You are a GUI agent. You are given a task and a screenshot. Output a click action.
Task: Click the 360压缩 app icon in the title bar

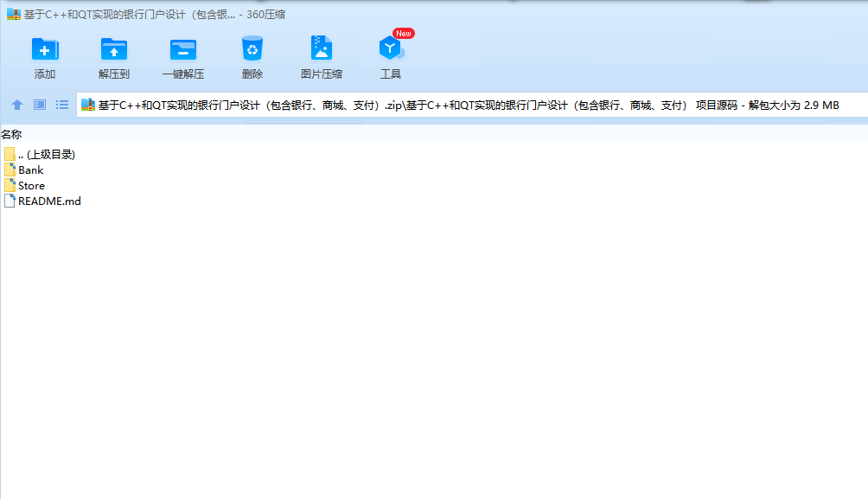tap(13, 15)
